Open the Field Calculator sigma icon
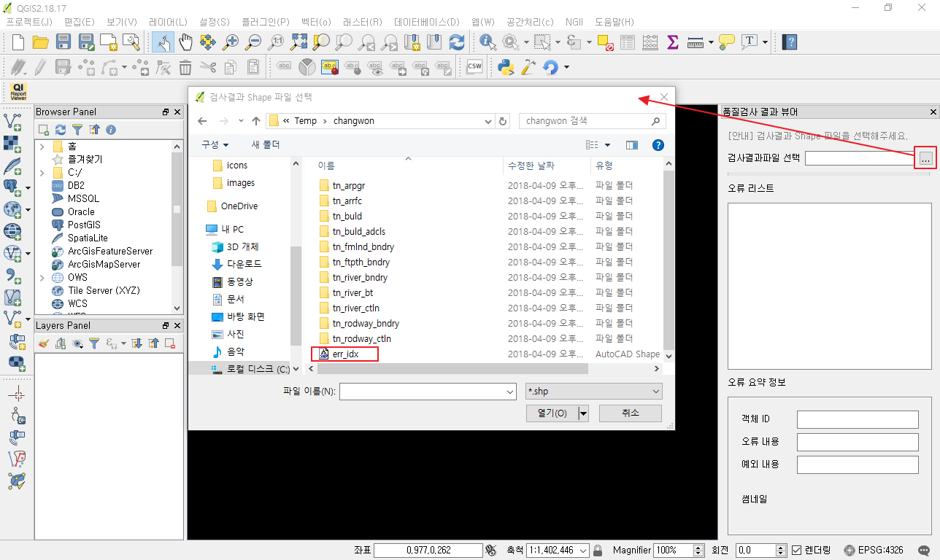The height and width of the screenshot is (560, 940). pos(673,42)
